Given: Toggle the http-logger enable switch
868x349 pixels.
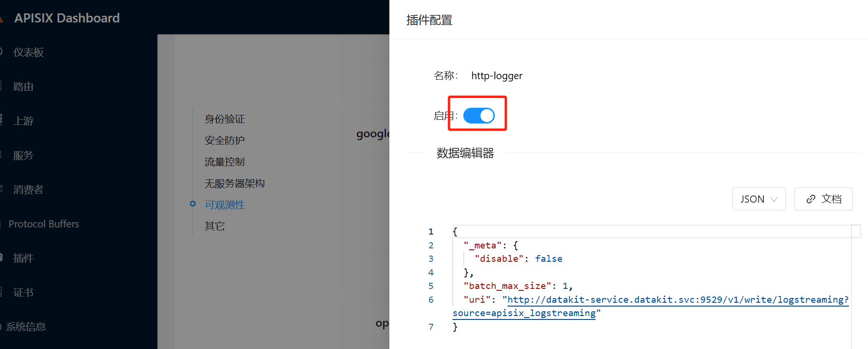Looking at the screenshot, I should pyautogui.click(x=479, y=115).
